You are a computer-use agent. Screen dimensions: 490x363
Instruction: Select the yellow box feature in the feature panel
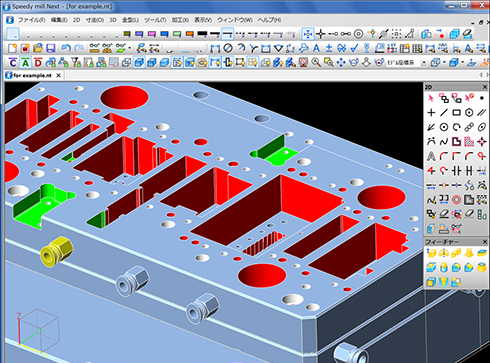tap(431, 253)
